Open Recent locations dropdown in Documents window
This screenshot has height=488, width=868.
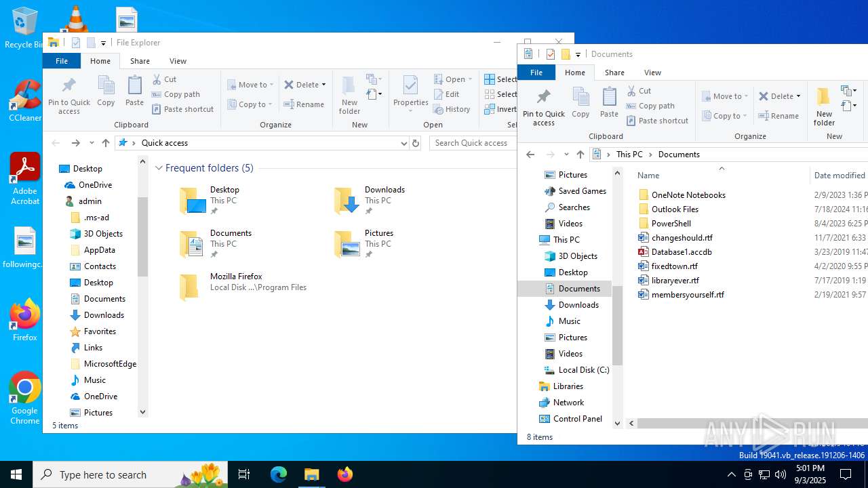coord(566,155)
